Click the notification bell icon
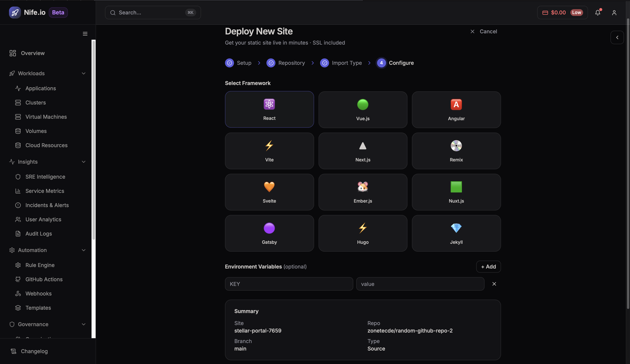Screen dimensions: 630x364 point(598,13)
